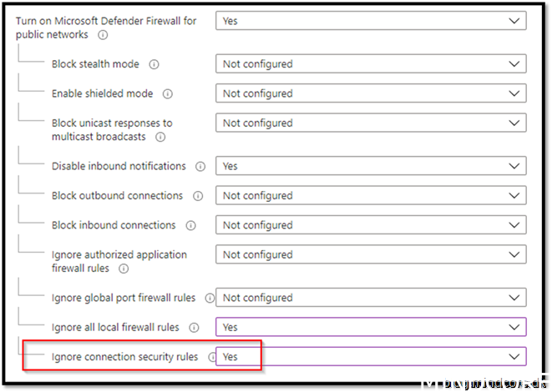Open Enable shielded mode dropdown
This screenshot has height=392, width=552.
click(371, 94)
